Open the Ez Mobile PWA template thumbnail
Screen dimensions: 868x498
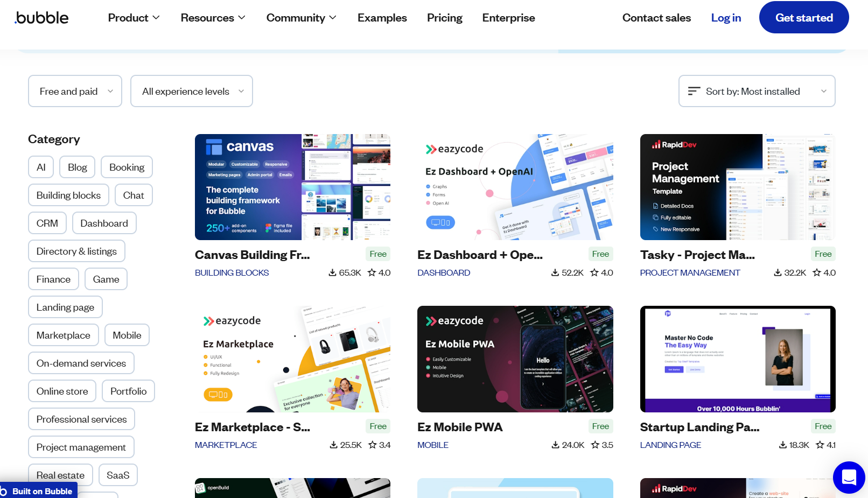[515, 359]
